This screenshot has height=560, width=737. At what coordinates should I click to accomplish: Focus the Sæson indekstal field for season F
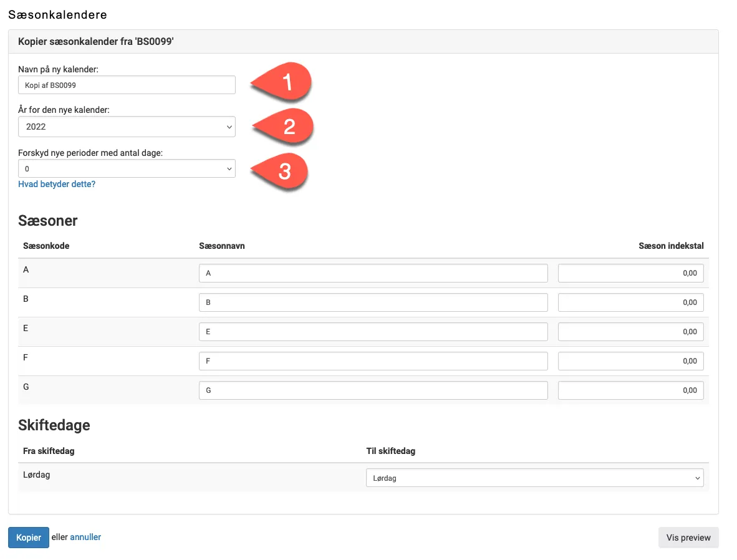630,361
